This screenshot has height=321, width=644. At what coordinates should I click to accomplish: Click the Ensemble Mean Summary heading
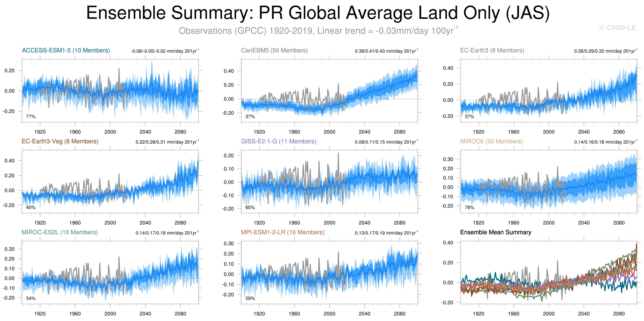(495, 232)
